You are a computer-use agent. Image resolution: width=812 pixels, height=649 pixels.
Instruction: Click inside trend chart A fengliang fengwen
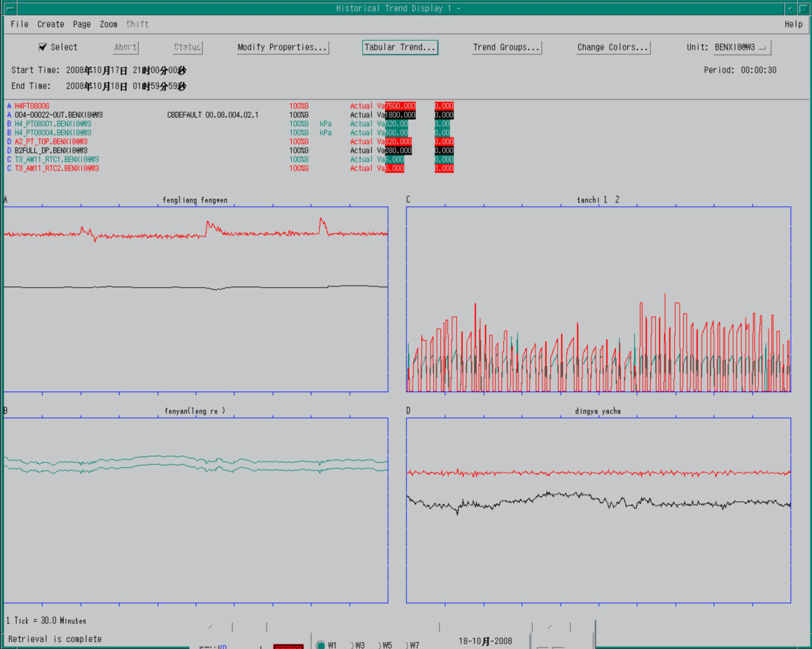(196, 300)
